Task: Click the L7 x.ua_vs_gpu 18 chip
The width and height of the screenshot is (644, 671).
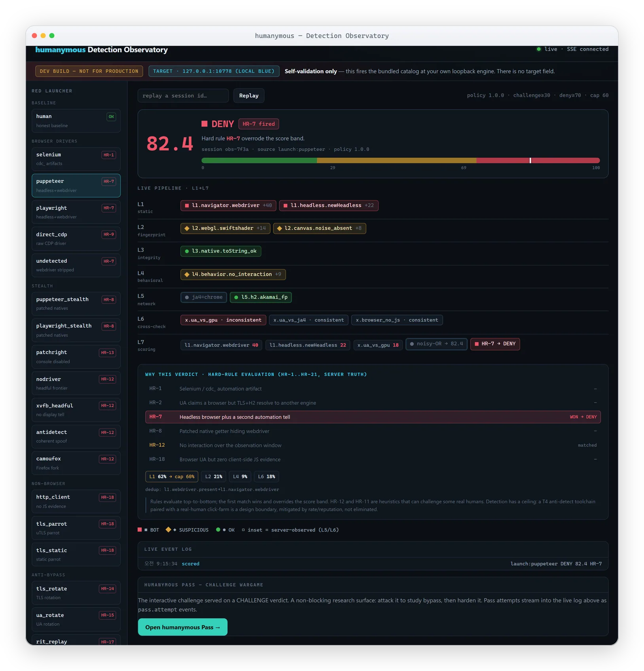Action: [x=378, y=345]
